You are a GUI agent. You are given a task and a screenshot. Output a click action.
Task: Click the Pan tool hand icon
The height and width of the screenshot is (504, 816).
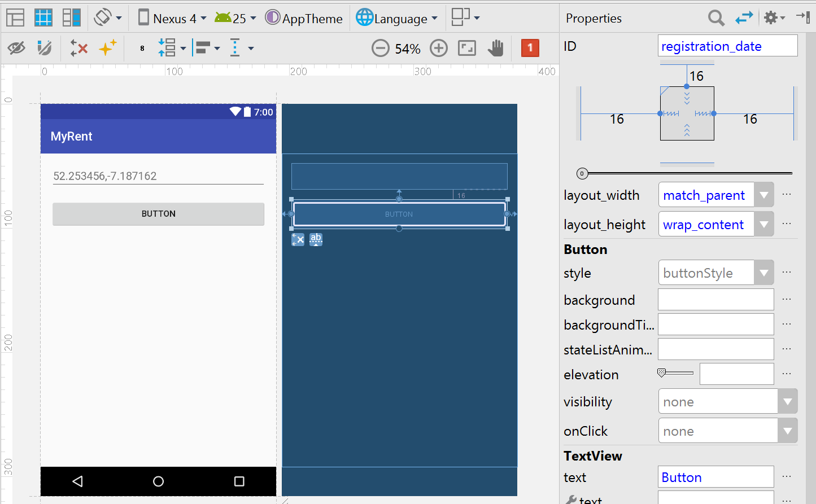coord(496,48)
